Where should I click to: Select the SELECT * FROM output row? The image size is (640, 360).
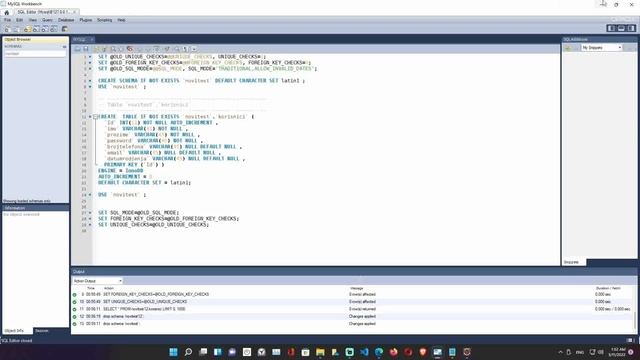(353, 309)
